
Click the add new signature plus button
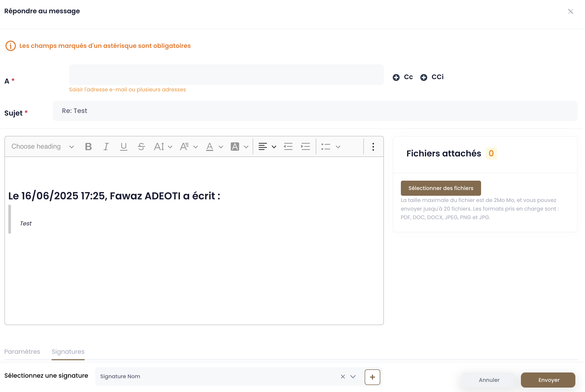[x=372, y=377]
